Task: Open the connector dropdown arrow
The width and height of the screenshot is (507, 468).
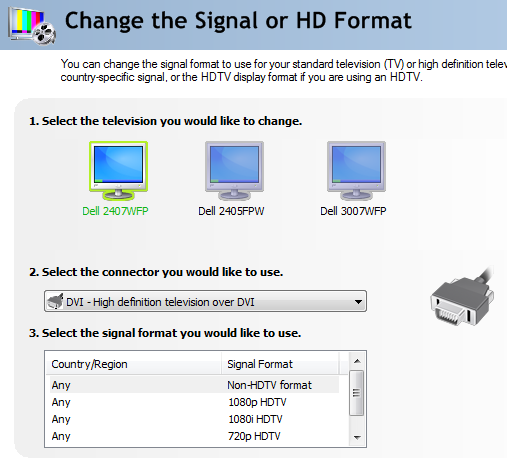Action: point(358,302)
